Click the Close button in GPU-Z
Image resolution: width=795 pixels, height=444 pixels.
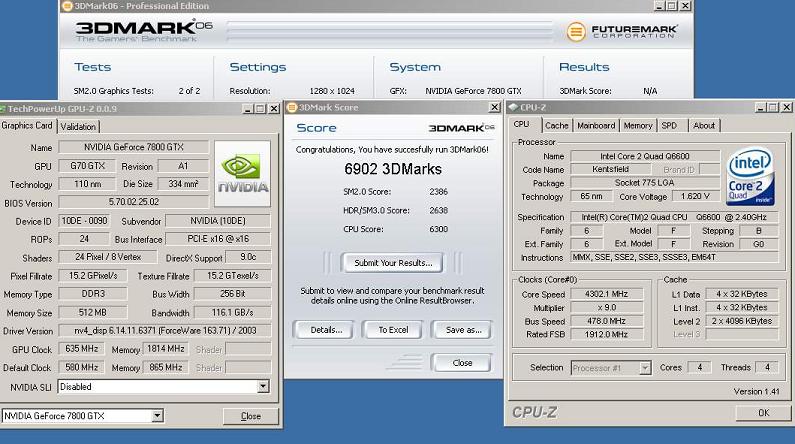click(250, 416)
